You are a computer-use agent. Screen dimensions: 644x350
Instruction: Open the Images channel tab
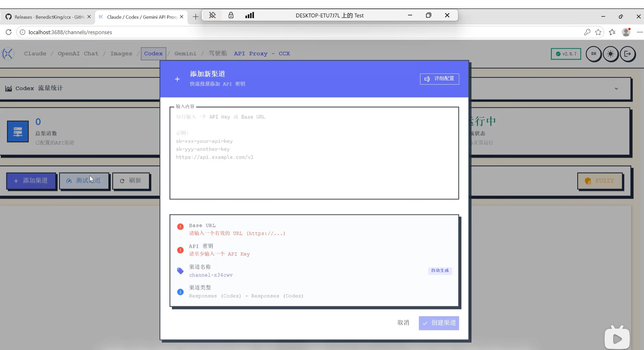(x=121, y=54)
